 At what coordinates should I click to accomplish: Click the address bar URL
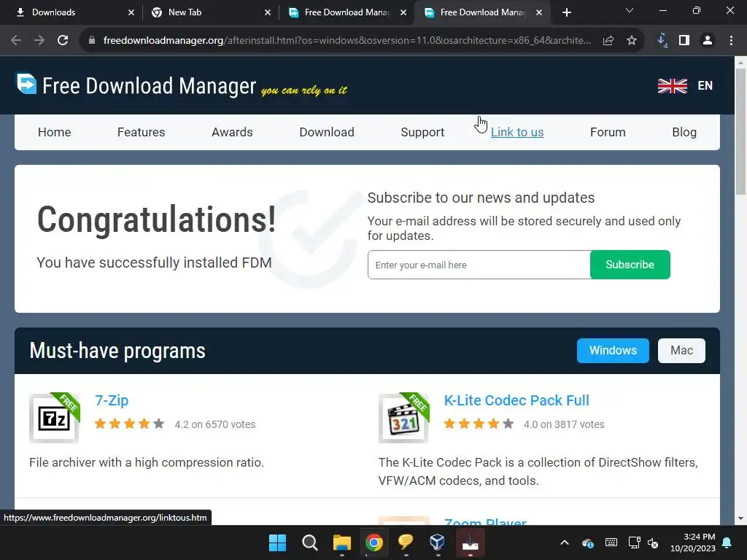347,41
